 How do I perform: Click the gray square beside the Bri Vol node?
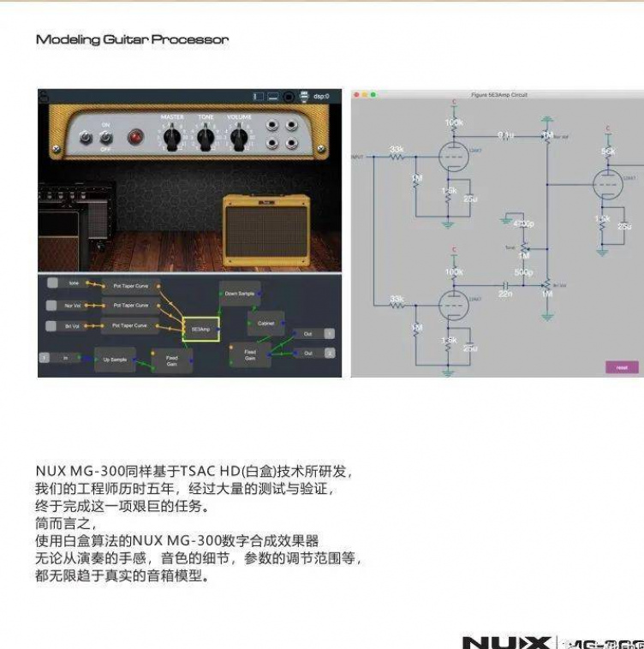(53, 326)
